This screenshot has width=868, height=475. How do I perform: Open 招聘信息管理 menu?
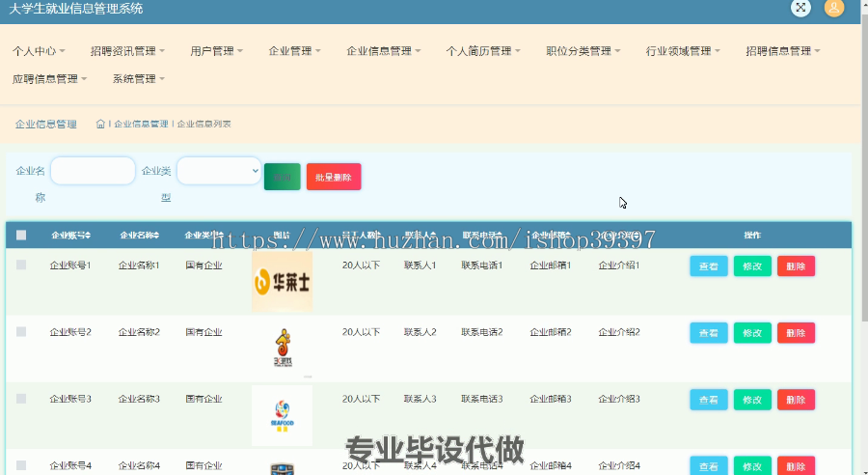point(783,51)
